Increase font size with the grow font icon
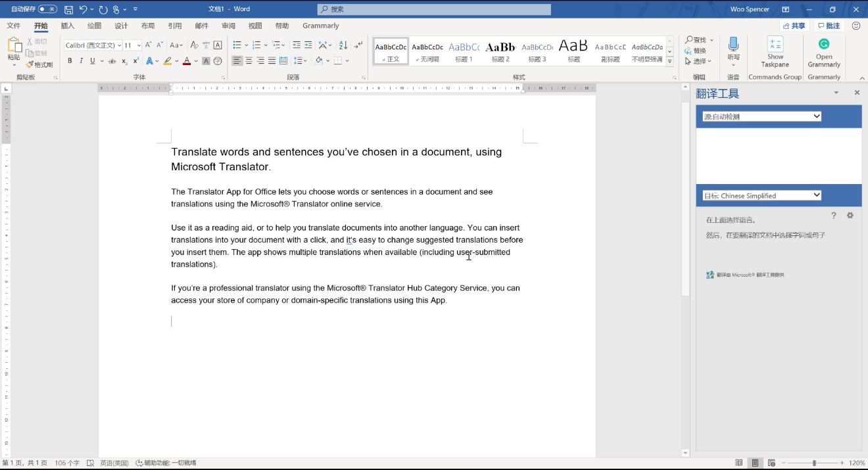This screenshot has width=868, height=470. pyautogui.click(x=149, y=45)
